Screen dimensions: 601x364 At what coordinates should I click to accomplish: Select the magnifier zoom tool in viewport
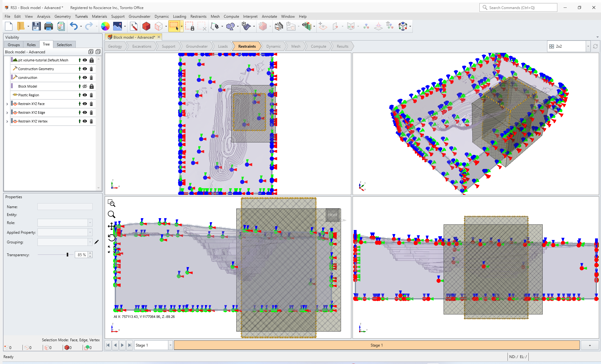112,214
